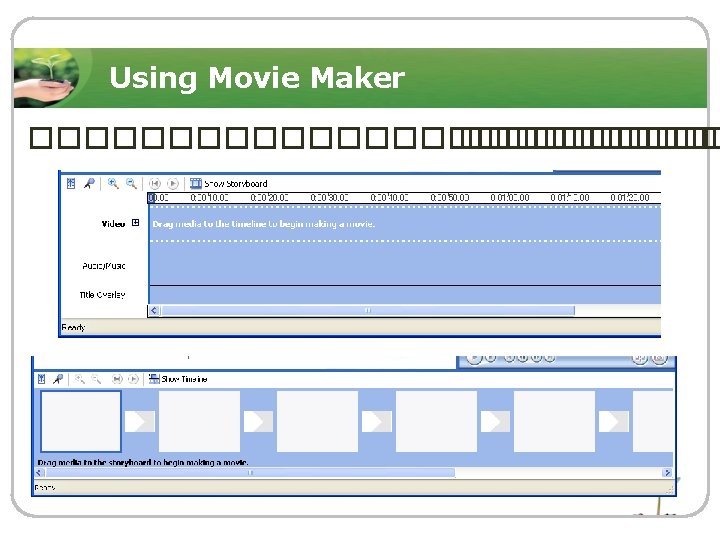Click timeline horizontal scrollbar left arrow
Viewport: 720px width, 540px height.
pyautogui.click(x=154, y=311)
